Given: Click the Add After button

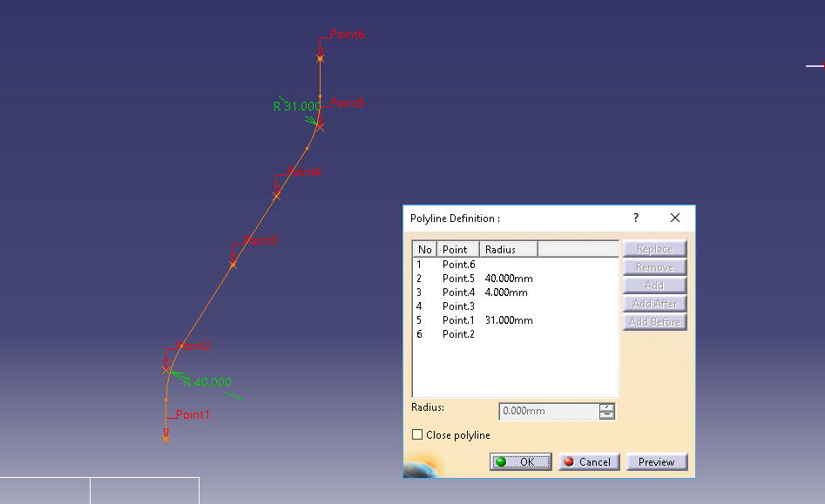Looking at the screenshot, I should tap(654, 304).
